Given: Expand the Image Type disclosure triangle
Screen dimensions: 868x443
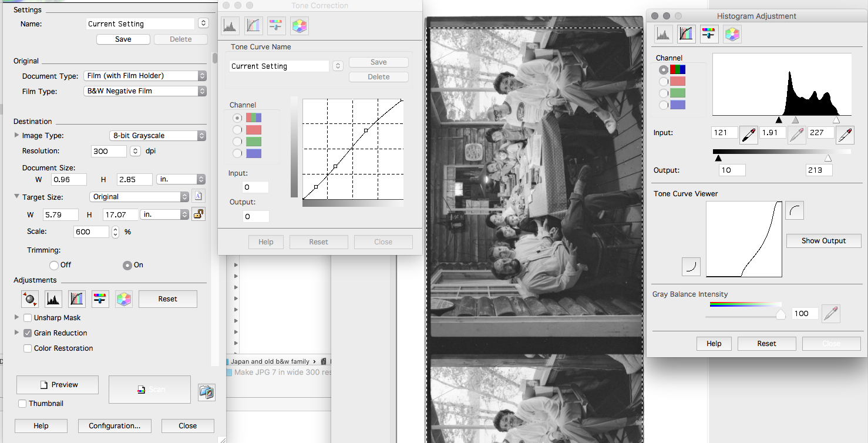Looking at the screenshot, I should pyautogui.click(x=16, y=135).
